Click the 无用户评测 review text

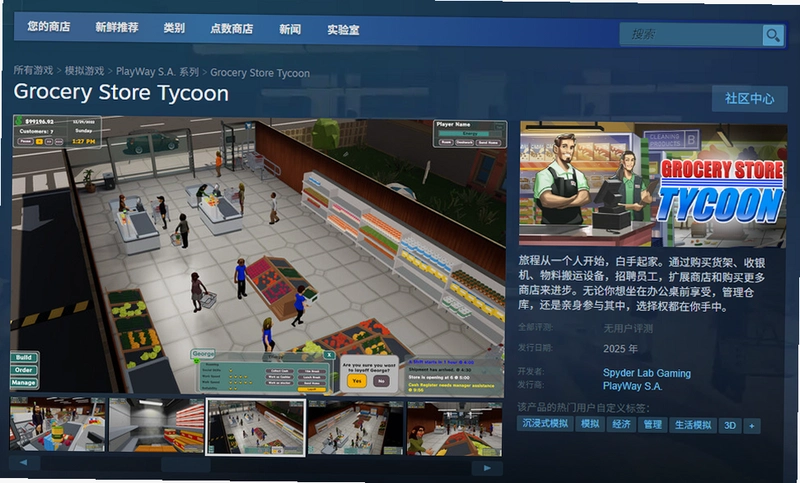click(628, 328)
